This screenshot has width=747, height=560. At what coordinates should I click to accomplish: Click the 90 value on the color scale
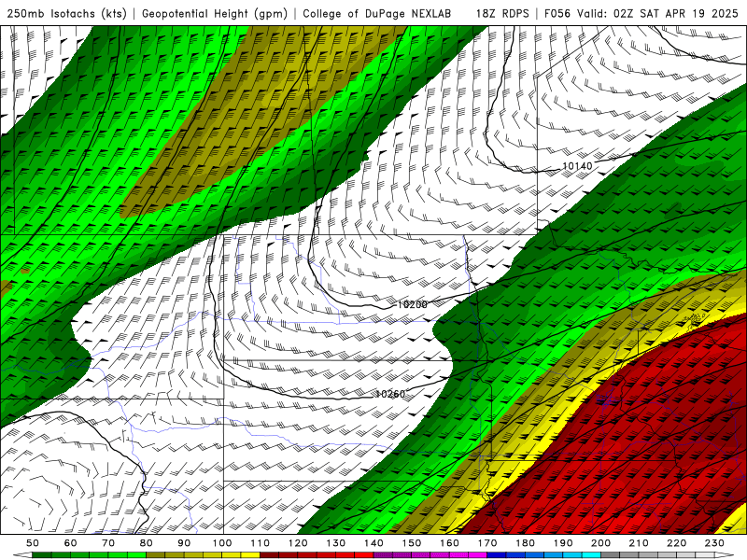pos(184,543)
